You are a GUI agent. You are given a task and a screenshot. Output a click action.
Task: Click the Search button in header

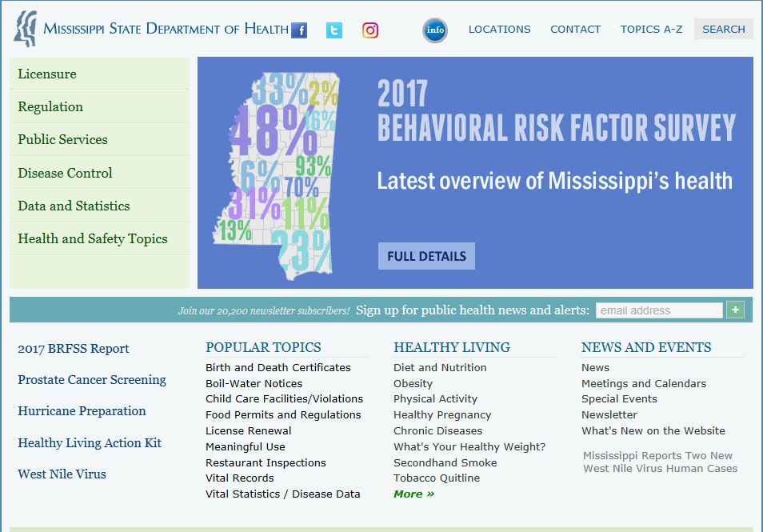tap(724, 30)
